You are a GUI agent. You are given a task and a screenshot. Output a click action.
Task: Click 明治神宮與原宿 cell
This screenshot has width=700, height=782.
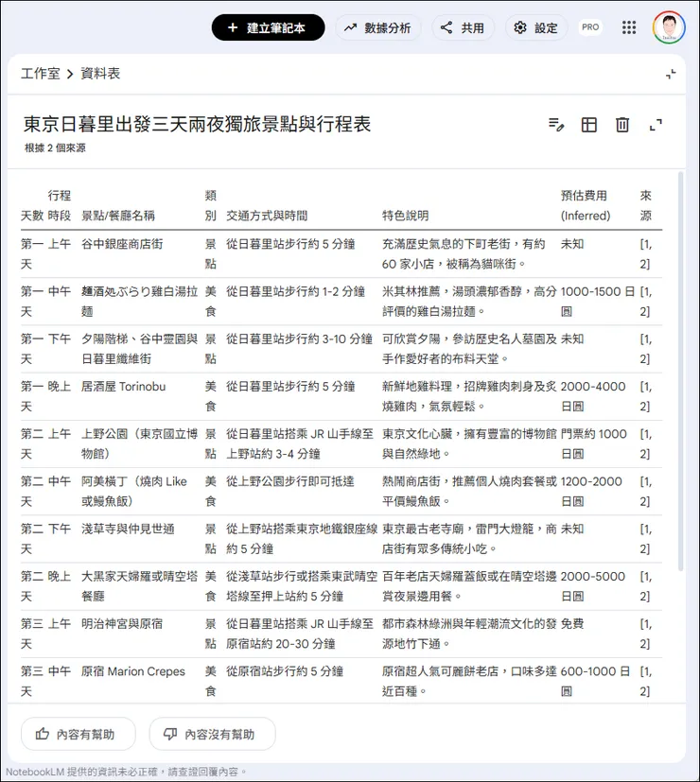click(x=122, y=624)
